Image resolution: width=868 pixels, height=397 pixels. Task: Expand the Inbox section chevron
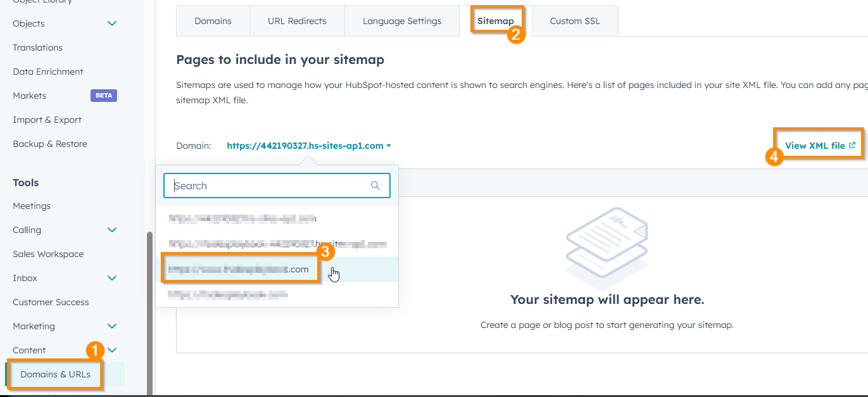112,278
